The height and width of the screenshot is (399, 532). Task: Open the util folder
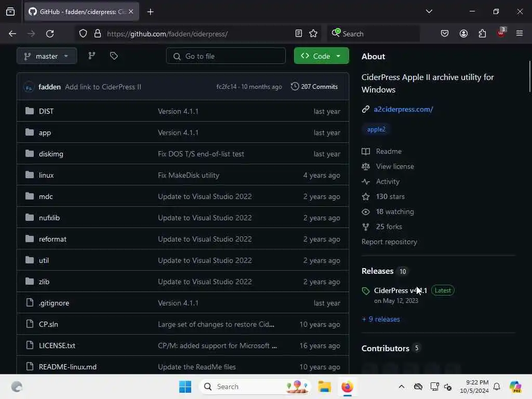point(44,261)
